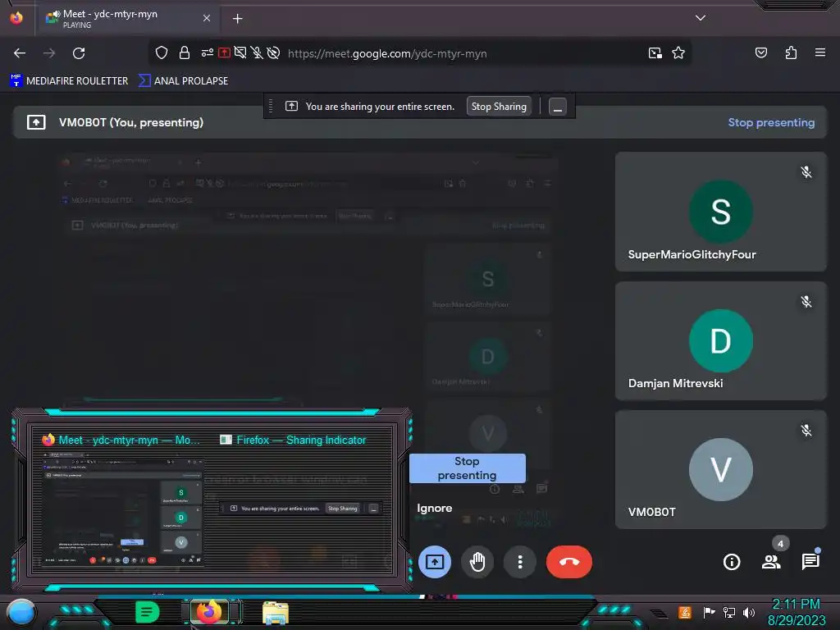Image resolution: width=840 pixels, height=630 pixels.
Task: Open volume speaker icon in tray
Action: [748, 612]
